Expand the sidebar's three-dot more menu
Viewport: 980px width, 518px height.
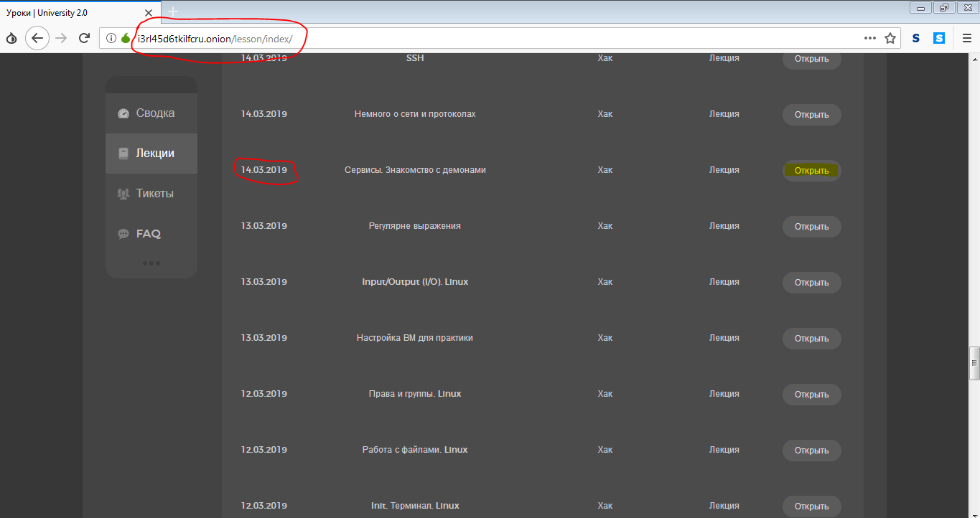point(151,263)
